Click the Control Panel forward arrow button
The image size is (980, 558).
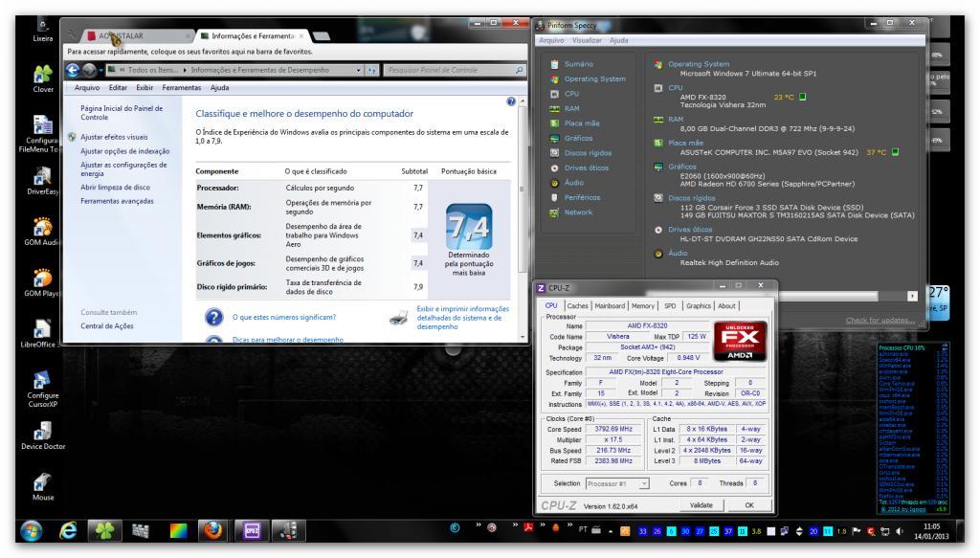[x=89, y=70]
